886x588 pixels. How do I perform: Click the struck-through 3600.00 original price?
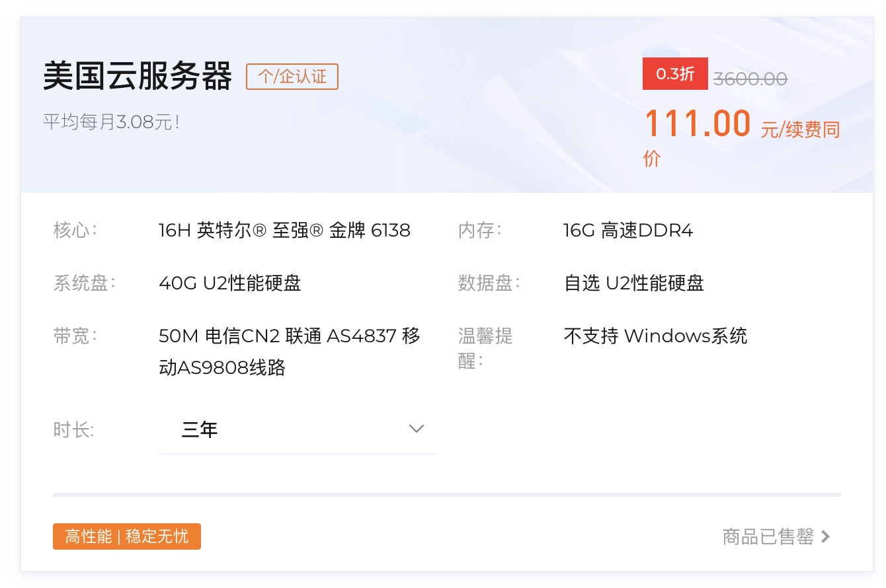click(750, 79)
